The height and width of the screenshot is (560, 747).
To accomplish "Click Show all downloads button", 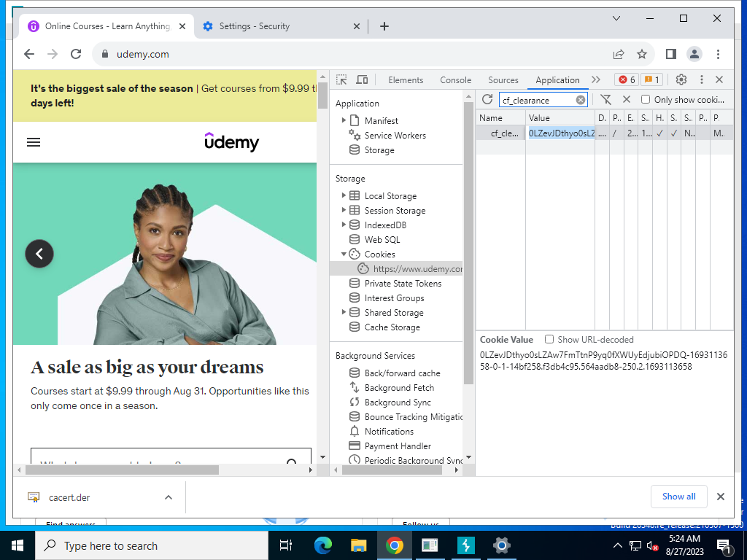I will (679, 497).
